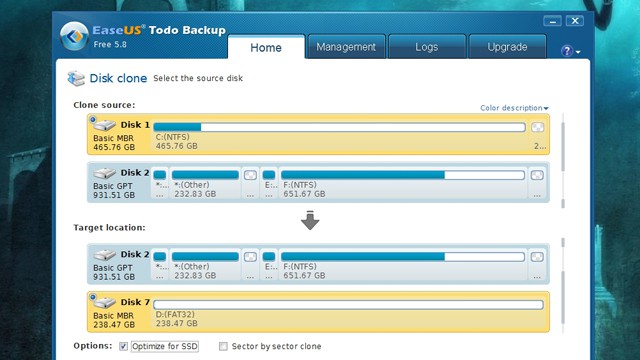Click F:(NTFS) usage bar in target Disk 2

tap(403, 257)
